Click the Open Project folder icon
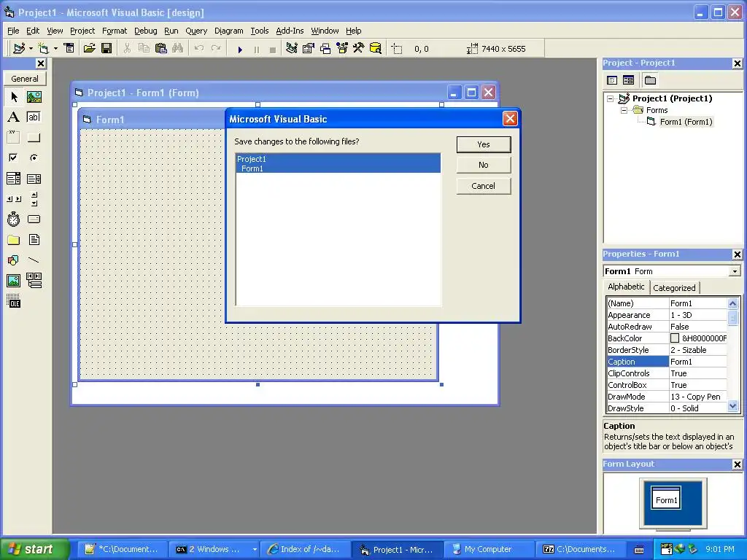The width and height of the screenshot is (747, 560). click(89, 49)
